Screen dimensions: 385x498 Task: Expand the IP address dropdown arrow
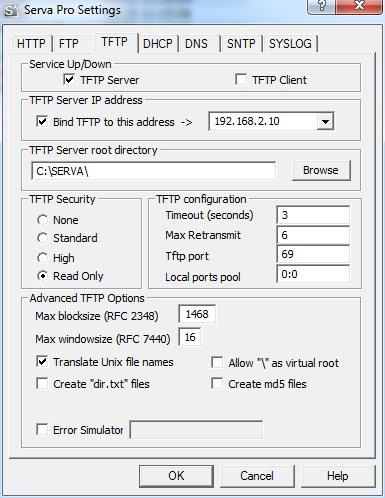pyautogui.click(x=325, y=122)
